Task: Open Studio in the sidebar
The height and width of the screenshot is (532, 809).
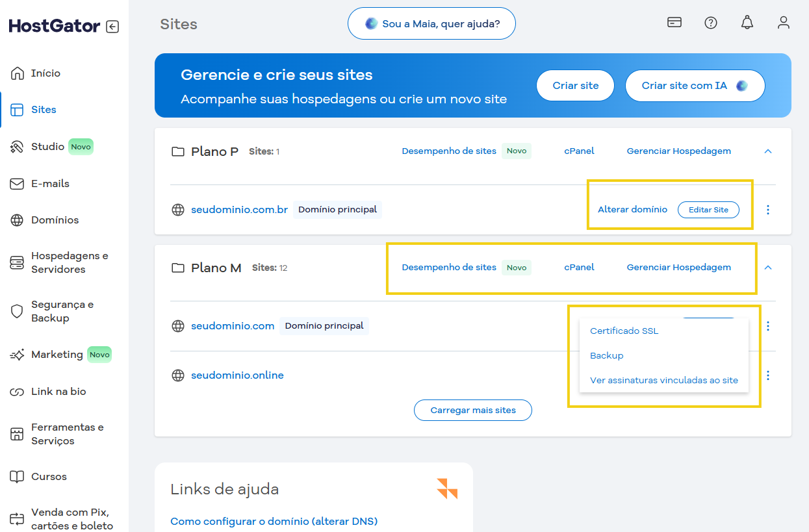Action: (47, 147)
